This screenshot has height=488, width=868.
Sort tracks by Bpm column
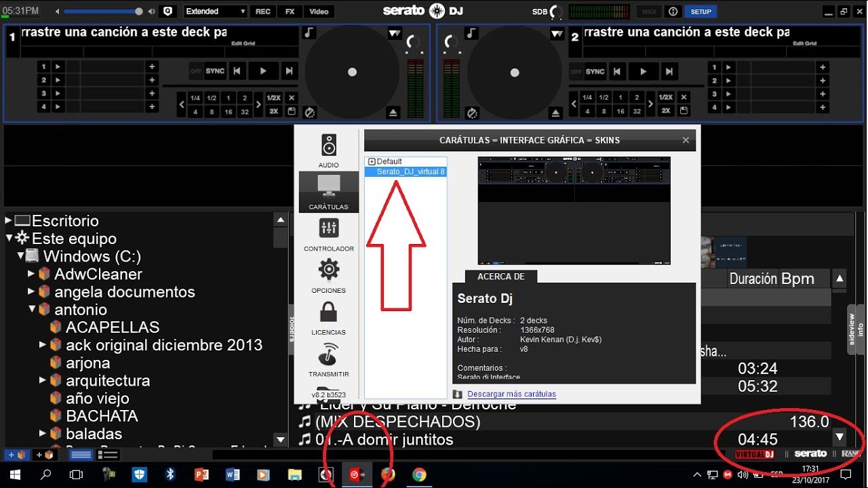click(x=797, y=279)
